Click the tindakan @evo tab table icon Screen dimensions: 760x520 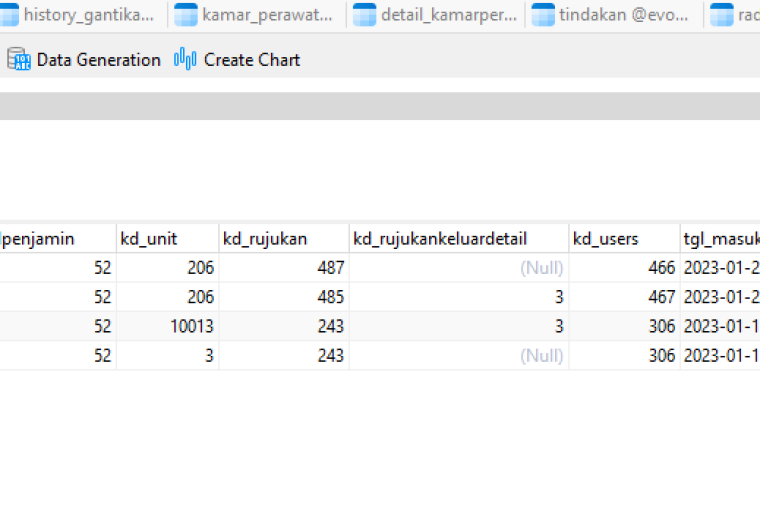pyautogui.click(x=543, y=15)
